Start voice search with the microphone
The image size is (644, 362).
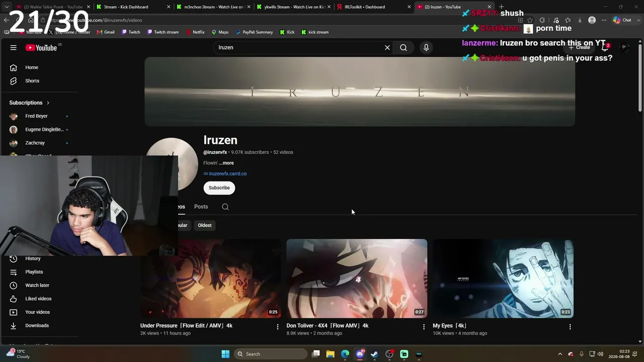pyautogui.click(x=426, y=47)
